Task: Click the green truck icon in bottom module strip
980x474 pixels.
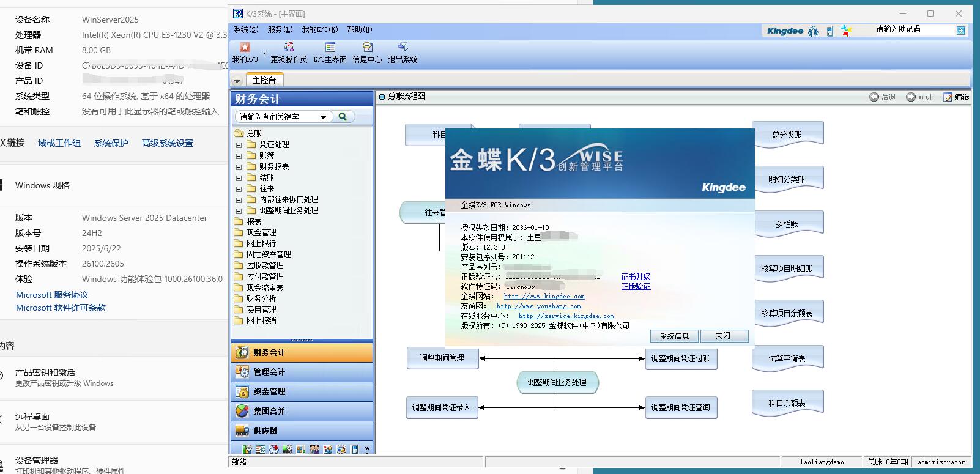Action: coord(288,450)
